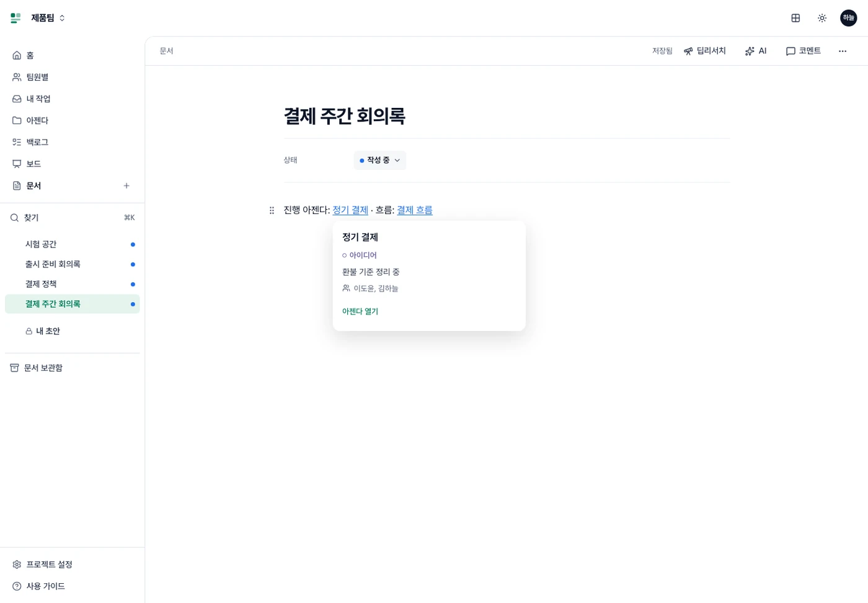Open the 시험 공간 document
This screenshot has width=868, height=603.
coord(72,244)
